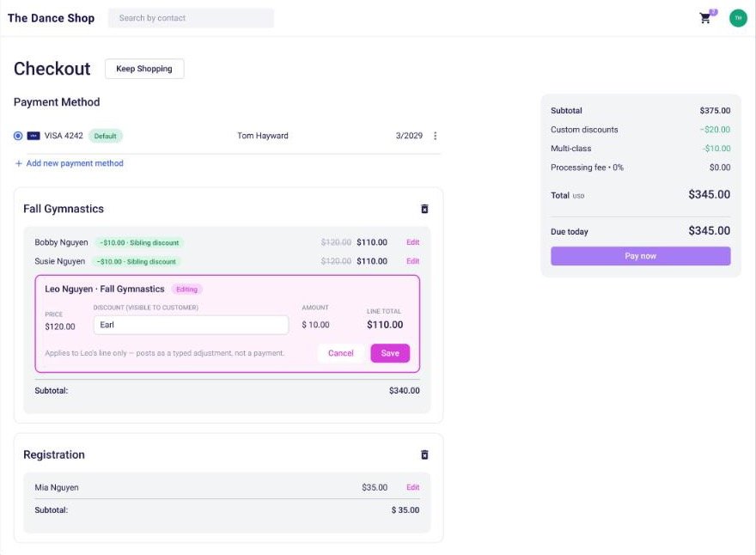Click the Total USD $345.00 amount

pyautogui.click(x=710, y=194)
